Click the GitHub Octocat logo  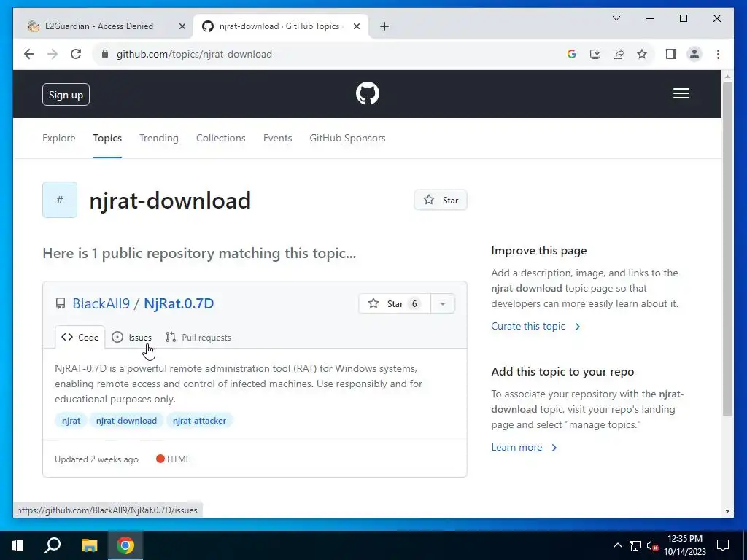coord(368,93)
